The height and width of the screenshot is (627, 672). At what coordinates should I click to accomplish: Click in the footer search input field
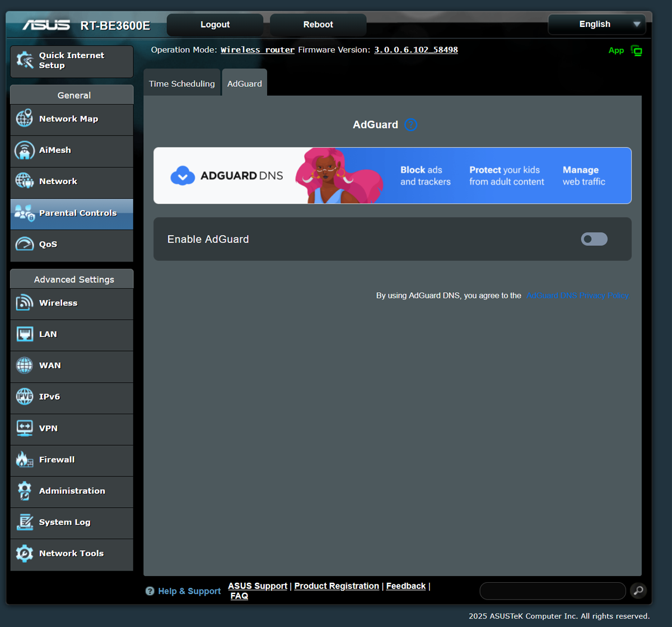click(x=553, y=591)
